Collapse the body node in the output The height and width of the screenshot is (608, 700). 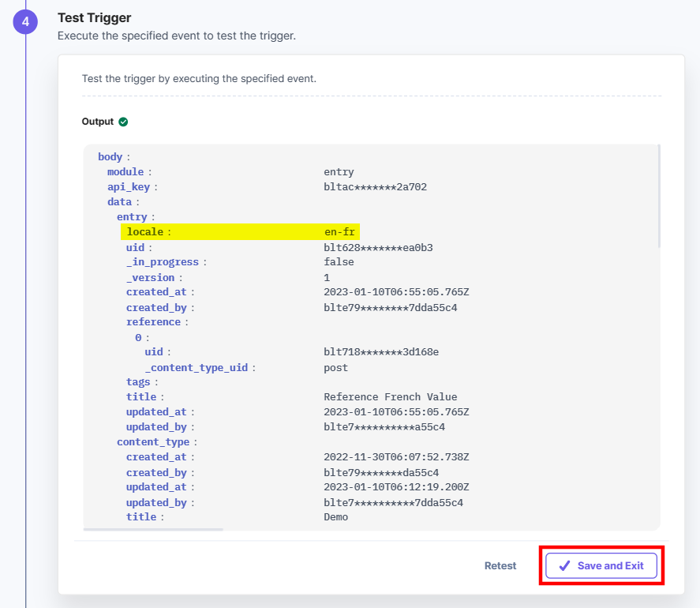110,156
